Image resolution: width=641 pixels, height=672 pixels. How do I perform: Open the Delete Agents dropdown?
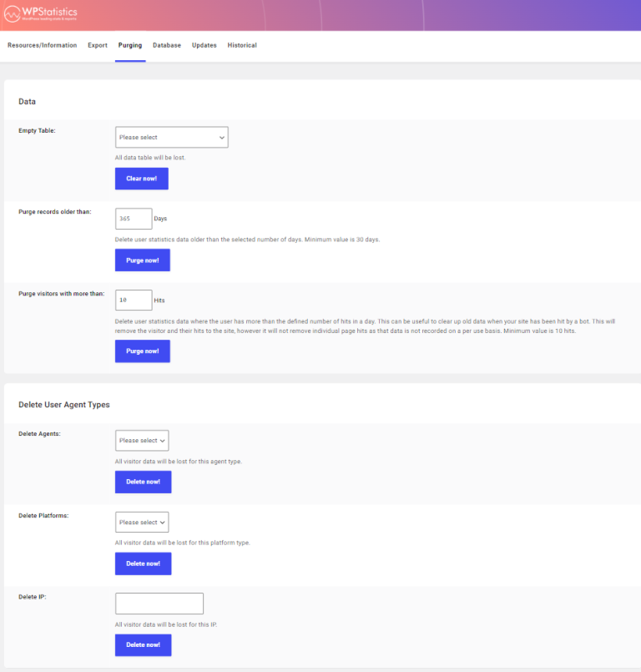142,441
